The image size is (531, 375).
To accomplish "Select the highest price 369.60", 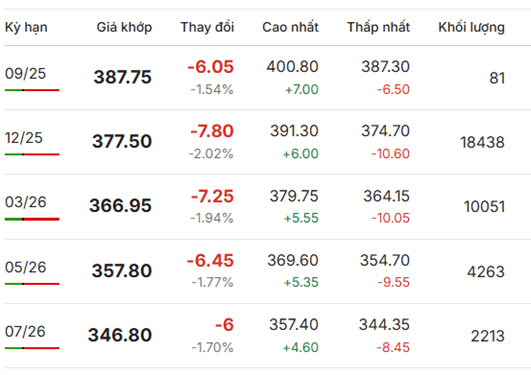I will 293,261.
